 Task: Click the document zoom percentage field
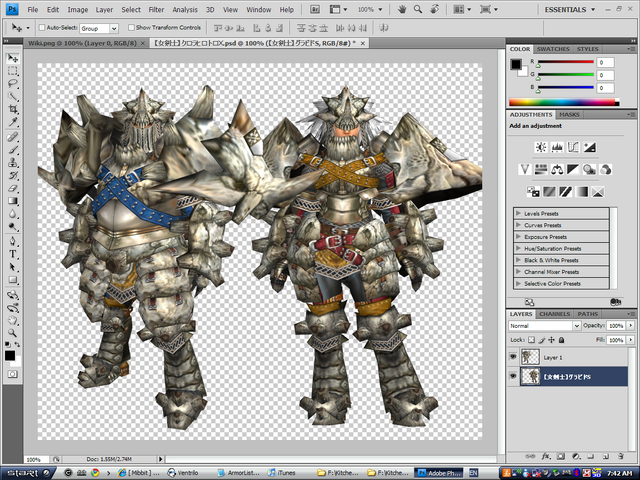point(36,459)
